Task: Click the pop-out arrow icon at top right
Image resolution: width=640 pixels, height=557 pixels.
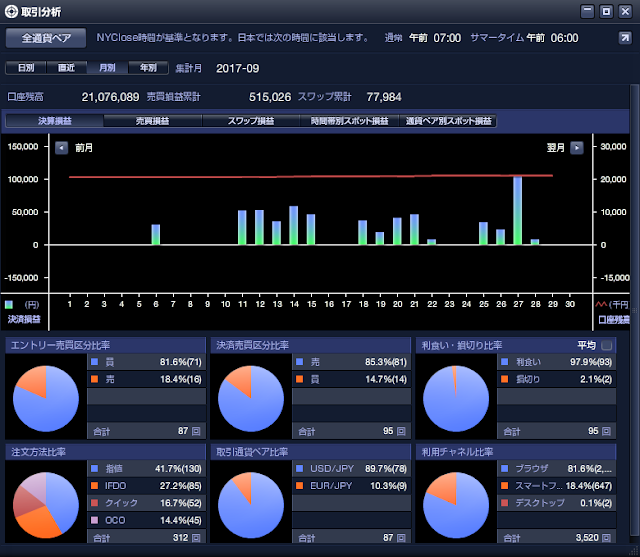Action: coord(625,38)
